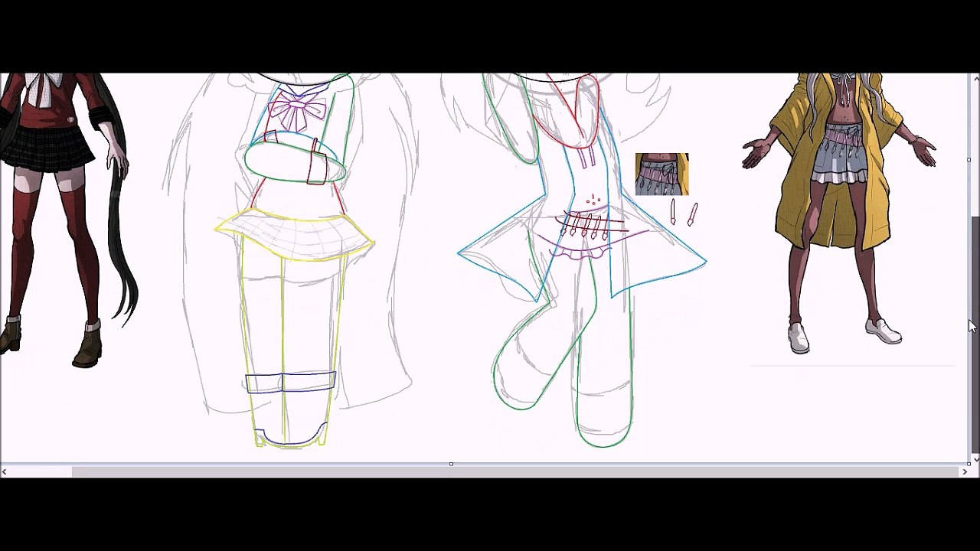Select the small skirt reference thumbnail
The width and height of the screenshot is (980, 551).
point(661,174)
